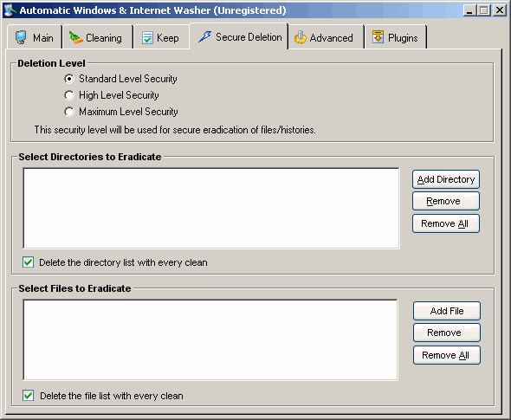Open the Main tab
Viewport: 511px width, 420px height.
pos(35,37)
